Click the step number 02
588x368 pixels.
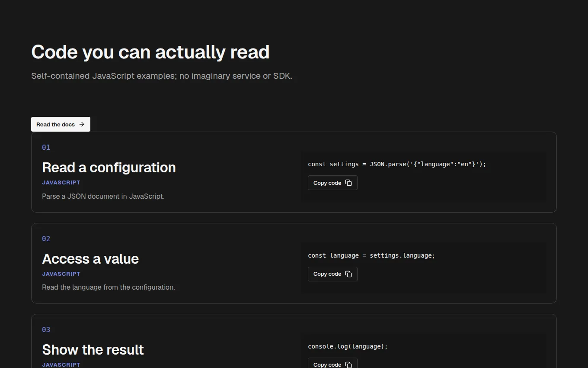coord(46,239)
